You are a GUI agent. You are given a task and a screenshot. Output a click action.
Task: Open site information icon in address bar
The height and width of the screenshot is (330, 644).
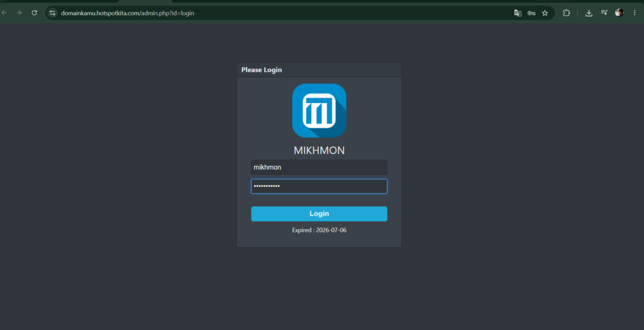[52, 13]
